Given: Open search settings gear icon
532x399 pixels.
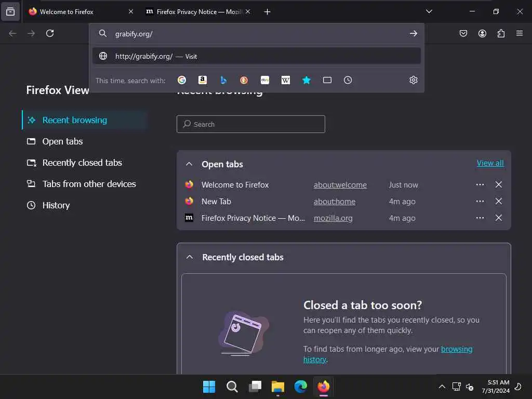Looking at the screenshot, I should (413, 80).
